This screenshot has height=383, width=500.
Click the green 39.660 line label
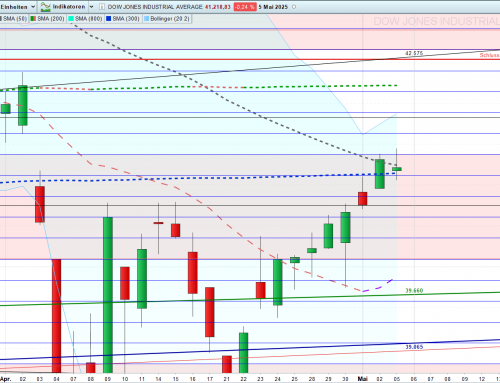(x=414, y=291)
